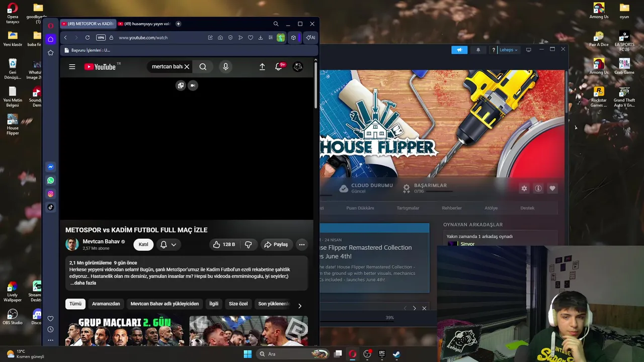Select the METOSPOR vs KADİM tab
This screenshot has height=362, width=644.
(88, 24)
